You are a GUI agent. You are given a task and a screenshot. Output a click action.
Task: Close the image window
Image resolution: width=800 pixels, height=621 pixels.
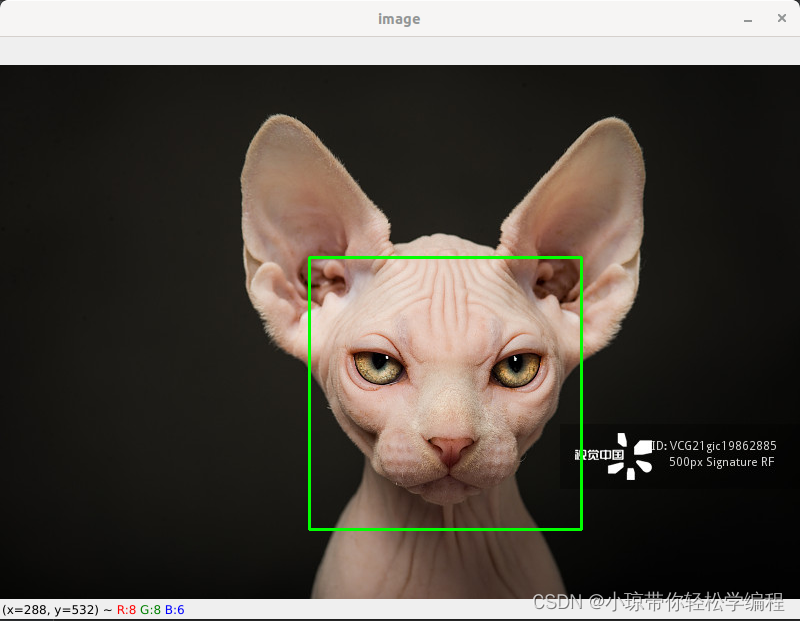[x=781, y=18]
